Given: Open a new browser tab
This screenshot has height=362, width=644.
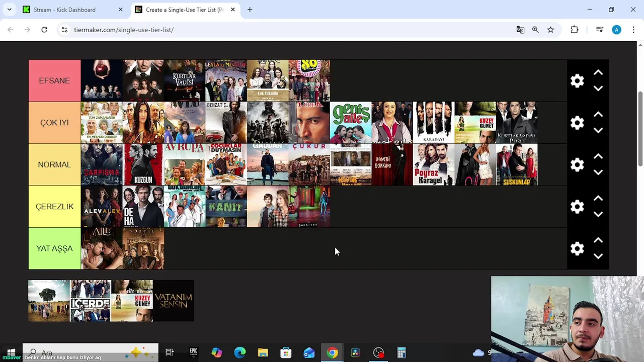Looking at the screenshot, I should coord(250,10).
